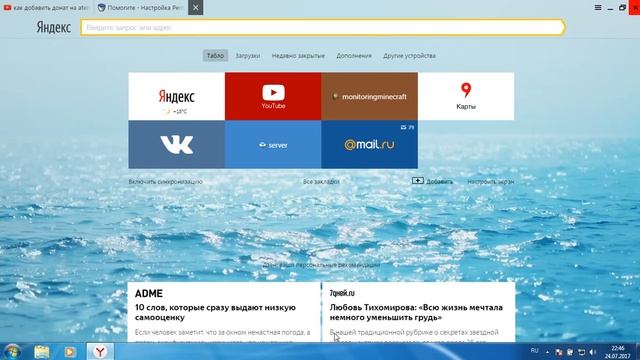
Task: Click the Windows Start button
Action: [x=13, y=351]
